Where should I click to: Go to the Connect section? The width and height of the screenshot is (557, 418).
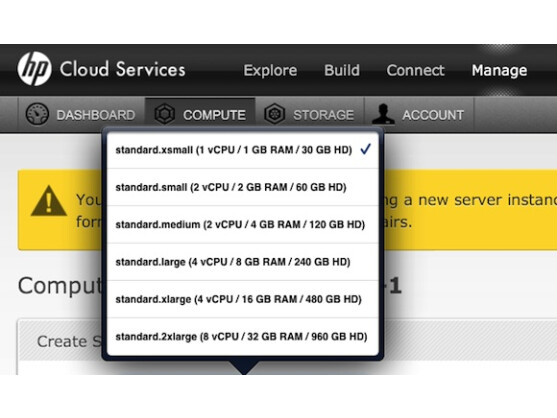tap(415, 70)
